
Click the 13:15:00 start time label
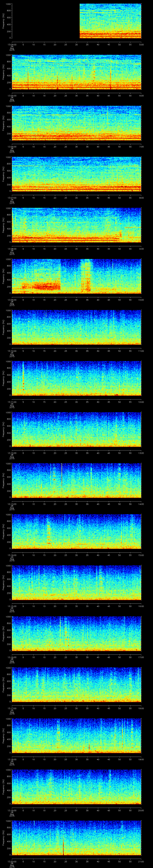pyautogui.click(x=12, y=606)
